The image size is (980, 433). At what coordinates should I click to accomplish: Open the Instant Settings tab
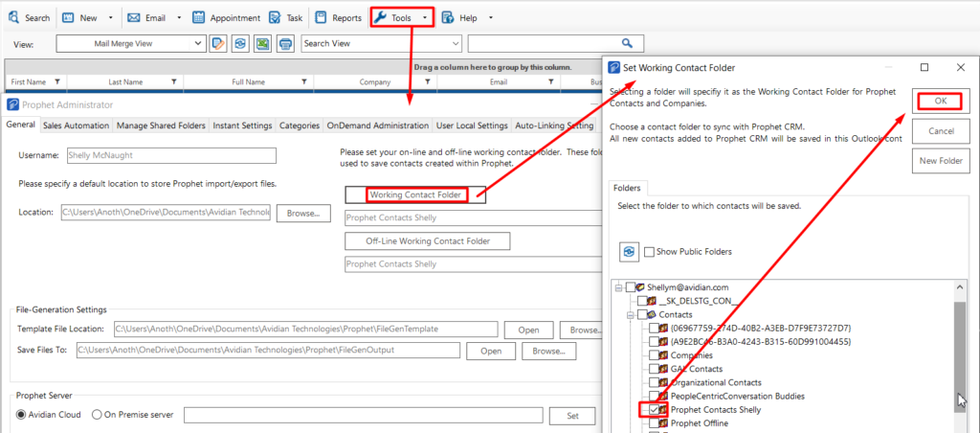242,125
